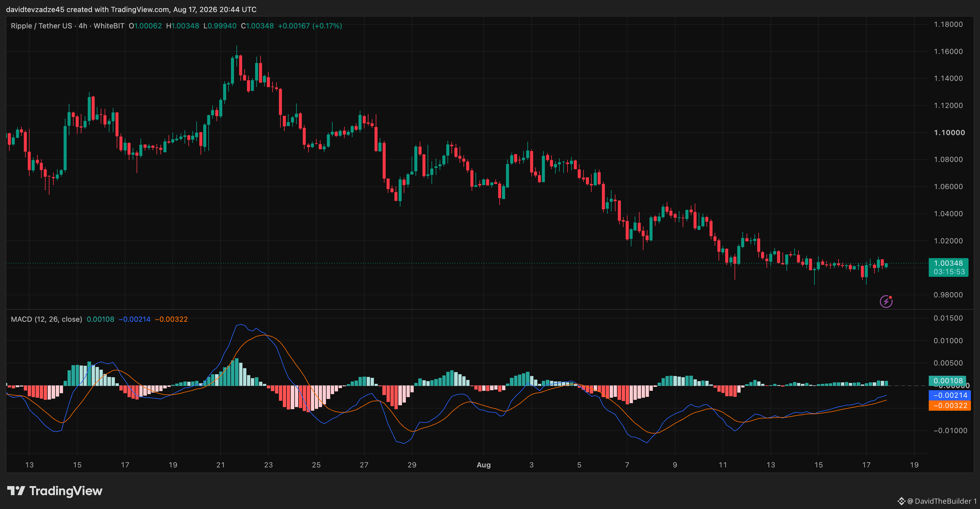Click the Aug 17, 2026 20:44 UTC timestamp

(215, 10)
